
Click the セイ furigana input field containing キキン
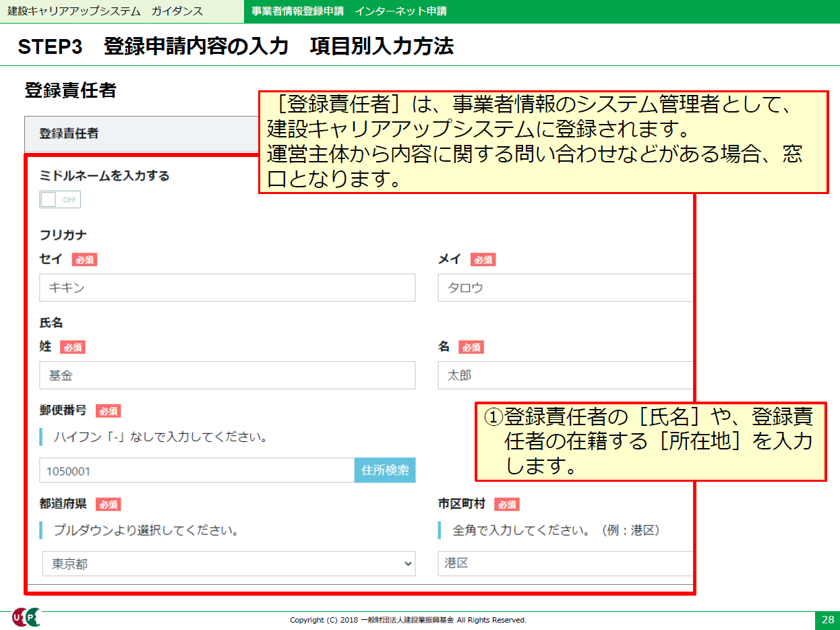coord(227,288)
